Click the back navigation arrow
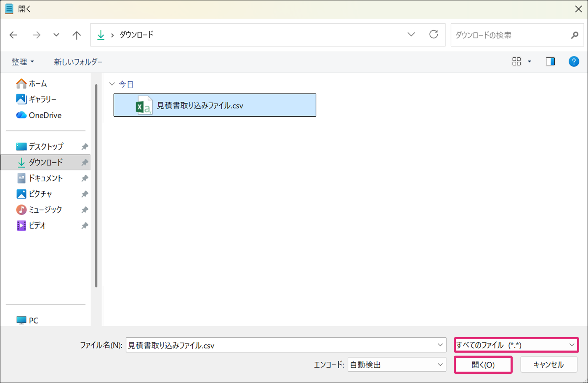Screen dimensions: 588x383 [x=13, y=35]
